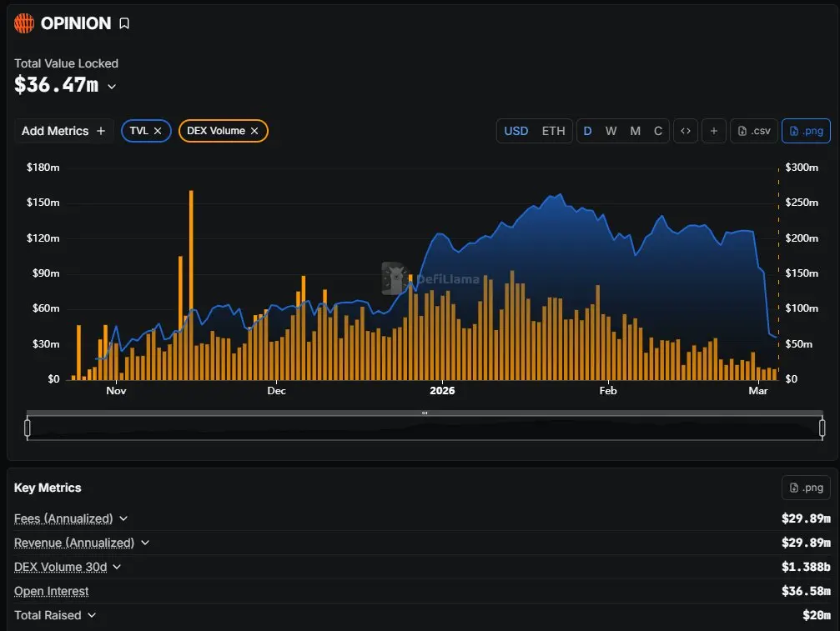The height and width of the screenshot is (631, 840).
Task: Switch currency to USD
Action: coord(516,131)
